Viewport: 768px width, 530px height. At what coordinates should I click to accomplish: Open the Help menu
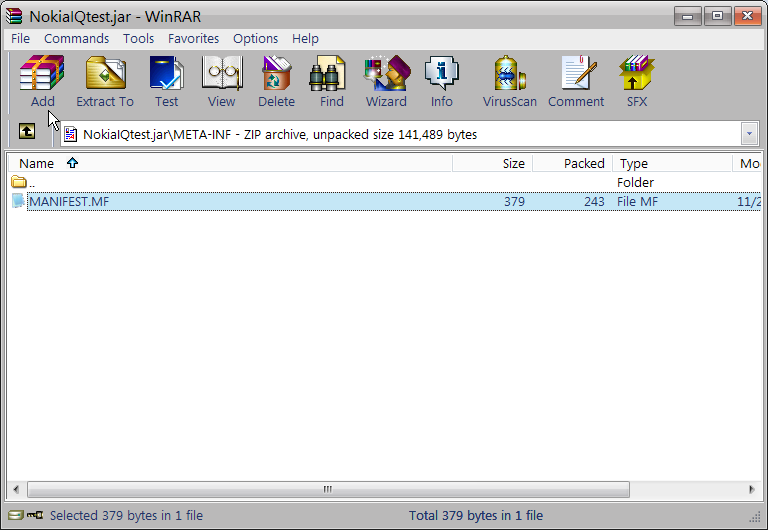(x=305, y=38)
